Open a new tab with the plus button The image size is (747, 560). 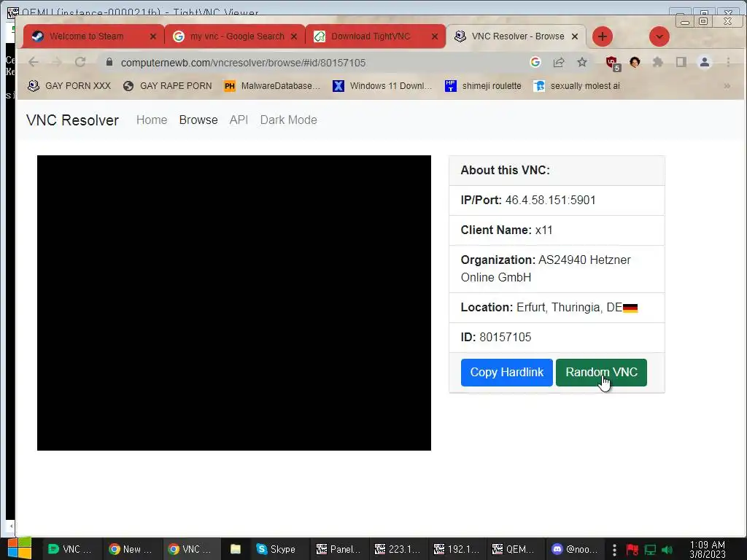[602, 36]
